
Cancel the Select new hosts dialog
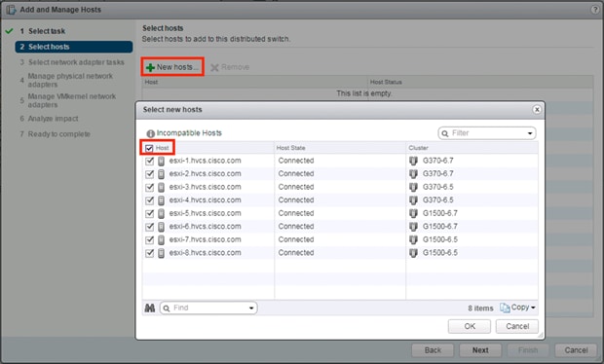point(517,326)
